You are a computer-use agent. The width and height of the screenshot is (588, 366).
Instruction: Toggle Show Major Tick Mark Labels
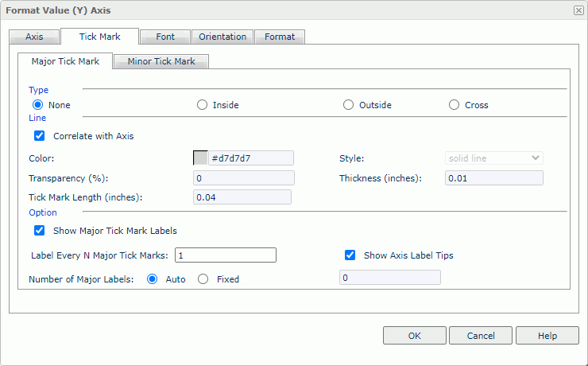tap(40, 231)
